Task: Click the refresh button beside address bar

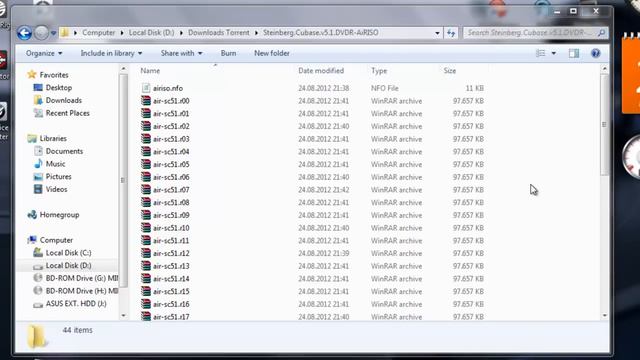Action: pyautogui.click(x=451, y=33)
